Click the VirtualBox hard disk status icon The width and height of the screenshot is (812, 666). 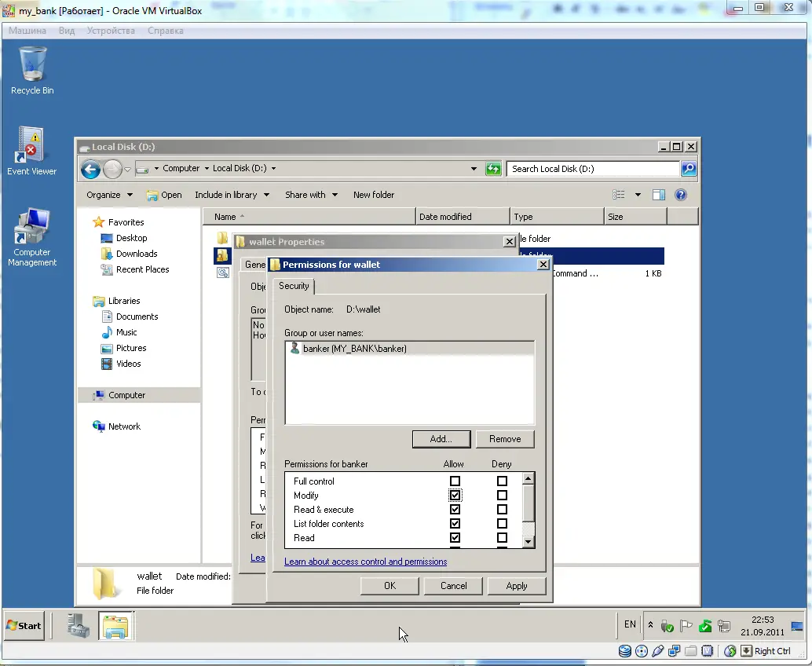point(625,651)
